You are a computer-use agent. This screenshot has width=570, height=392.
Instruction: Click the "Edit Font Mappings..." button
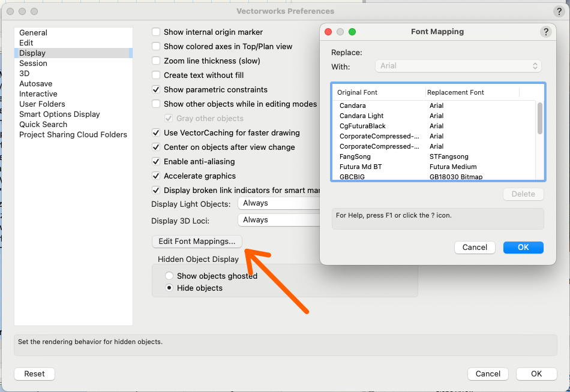point(197,242)
